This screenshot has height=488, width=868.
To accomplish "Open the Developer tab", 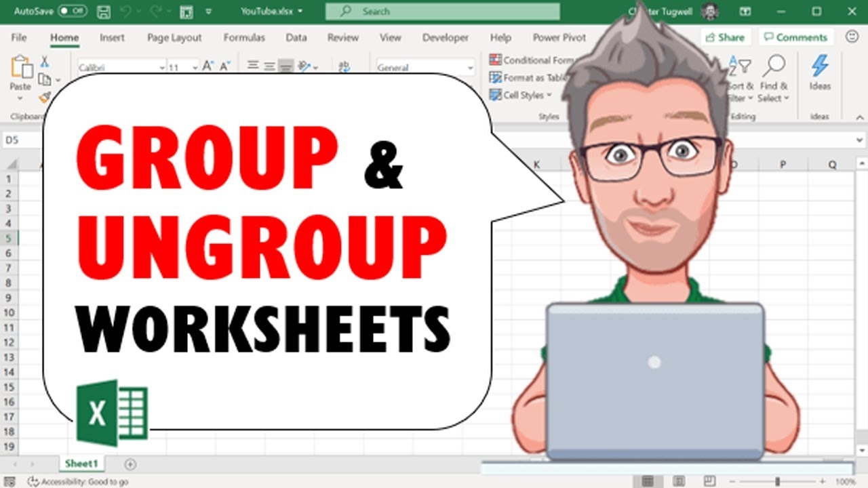I will (x=446, y=38).
